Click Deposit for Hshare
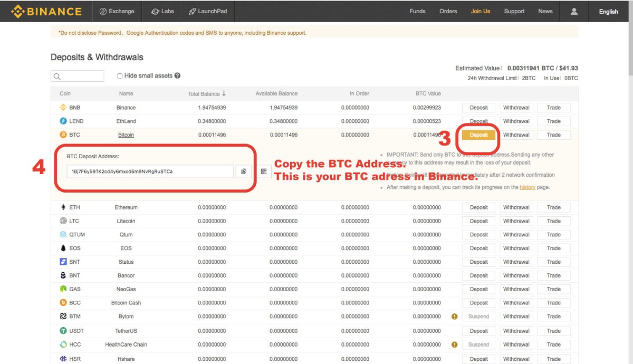Viewport: 633px width, 364px height. click(479, 359)
